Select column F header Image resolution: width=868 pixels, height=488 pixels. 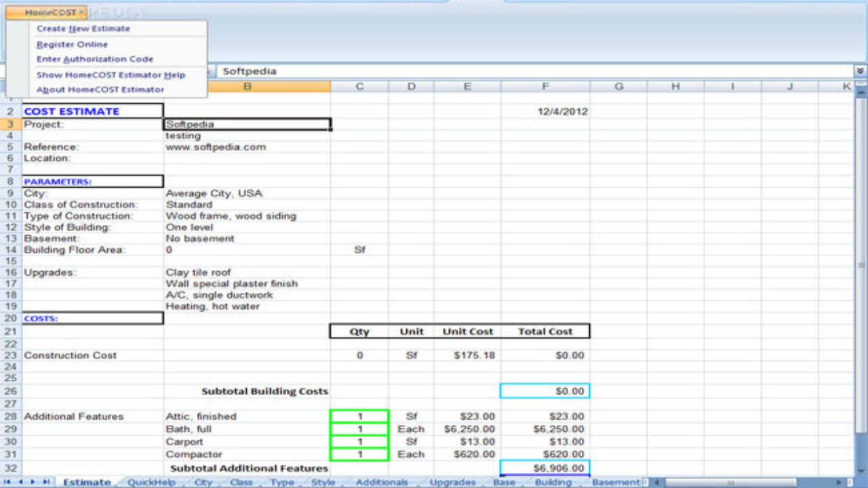pyautogui.click(x=545, y=87)
